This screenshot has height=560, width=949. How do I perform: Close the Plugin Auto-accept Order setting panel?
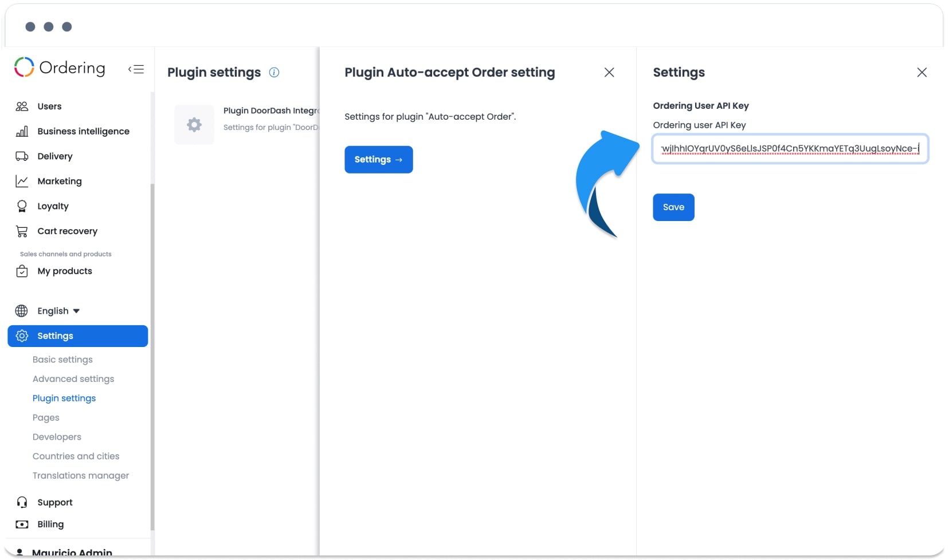tap(609, 72)
